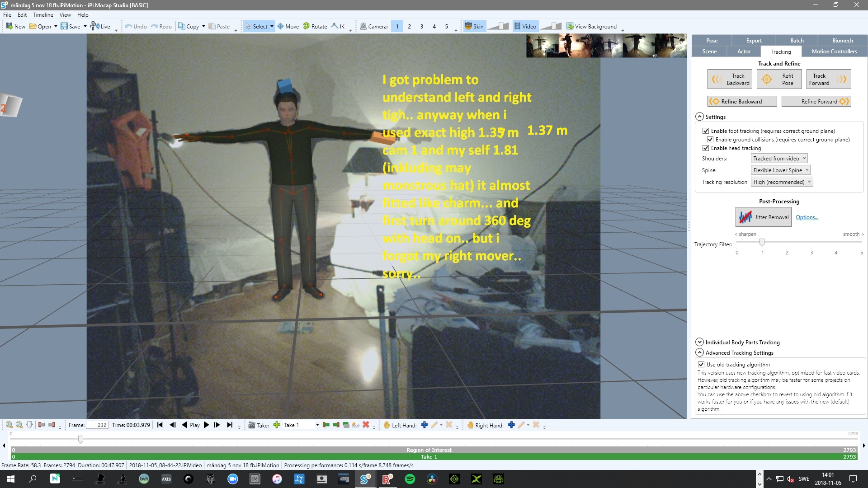The height and width of the screenshot is (488, 868).
Task: Click the Live capture icon
Action: point(94,26)
